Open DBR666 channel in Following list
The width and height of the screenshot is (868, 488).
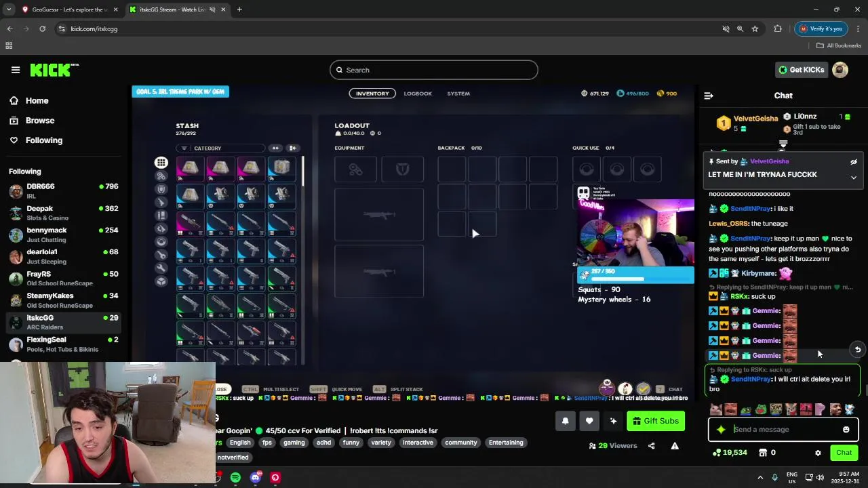(63, 190)
